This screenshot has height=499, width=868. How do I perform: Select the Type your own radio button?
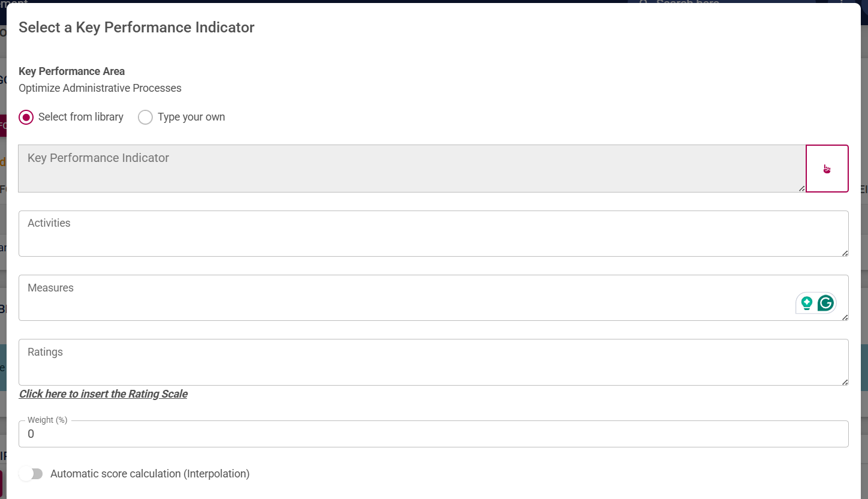coord(145,117)
